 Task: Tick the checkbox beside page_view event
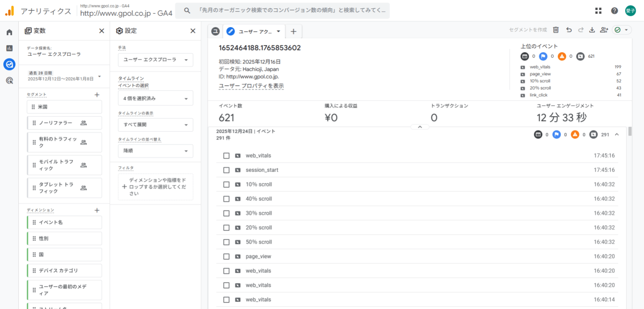[226, 256]
